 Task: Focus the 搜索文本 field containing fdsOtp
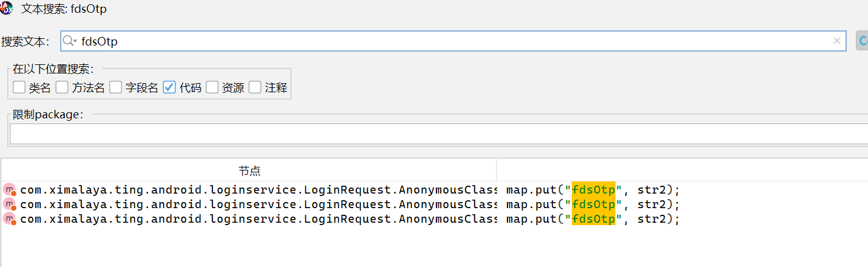449,41
